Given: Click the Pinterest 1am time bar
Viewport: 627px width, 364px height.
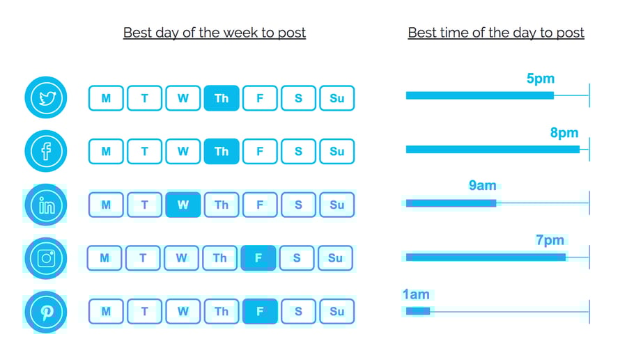Looking at the screenshot, I should point(418,311).
